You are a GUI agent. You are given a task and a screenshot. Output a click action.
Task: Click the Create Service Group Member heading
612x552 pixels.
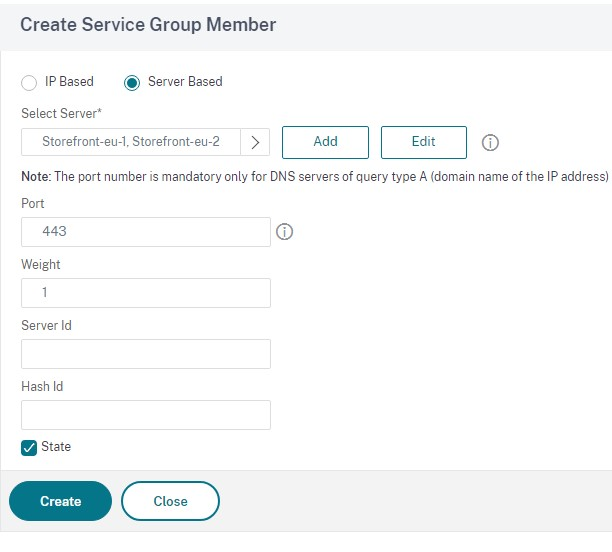click(x=148, y=24)
